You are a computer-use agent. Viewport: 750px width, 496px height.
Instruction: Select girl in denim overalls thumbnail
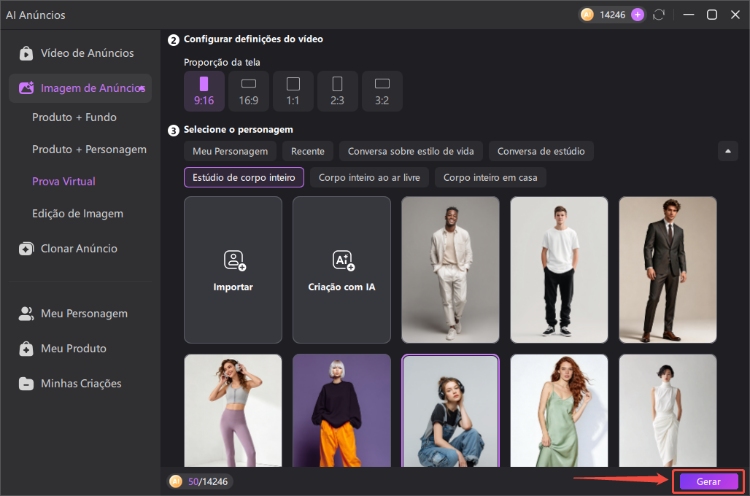click(450, 410)
